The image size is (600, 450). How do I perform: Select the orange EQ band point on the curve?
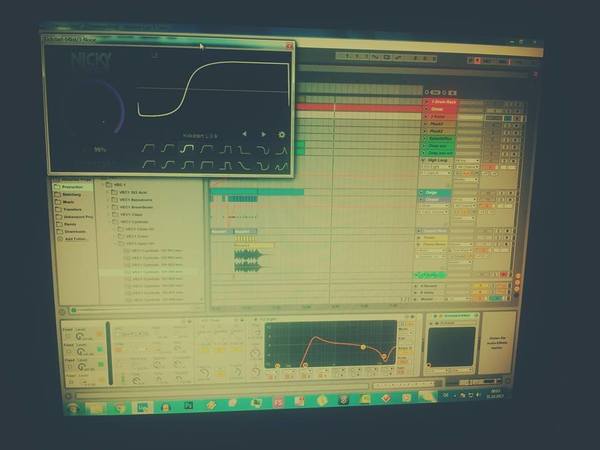coord(363,347)
